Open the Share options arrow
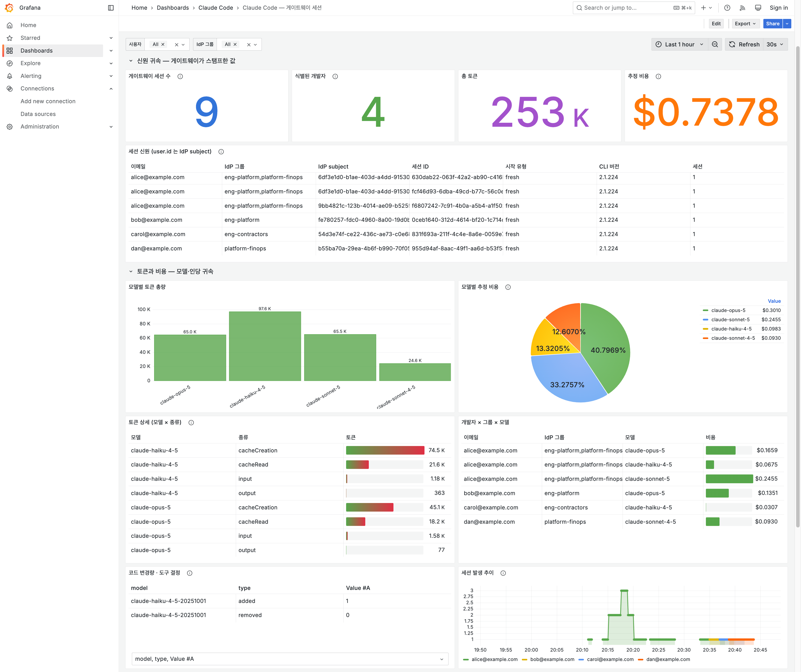Image resolution: width=801 pixels, height=672 pixels. point(787,24)
